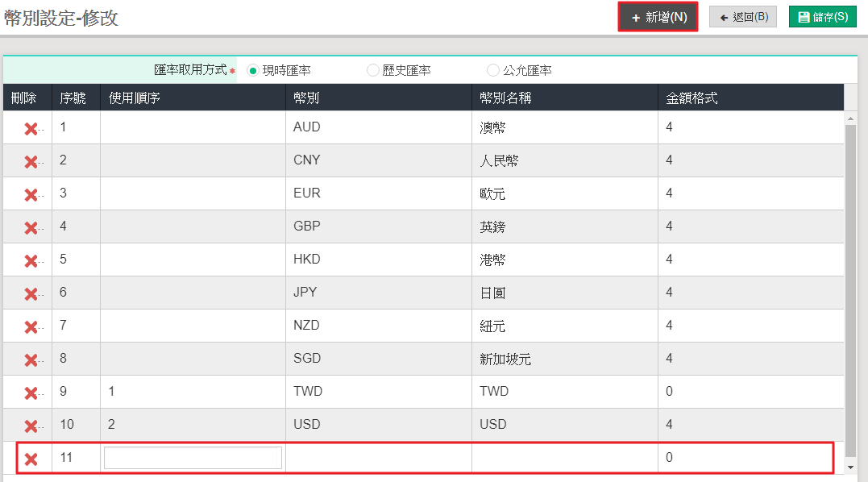This screenshot has width=868, height=482.
Task: Click the JPY currency code cell
Action: coord(379,293)
